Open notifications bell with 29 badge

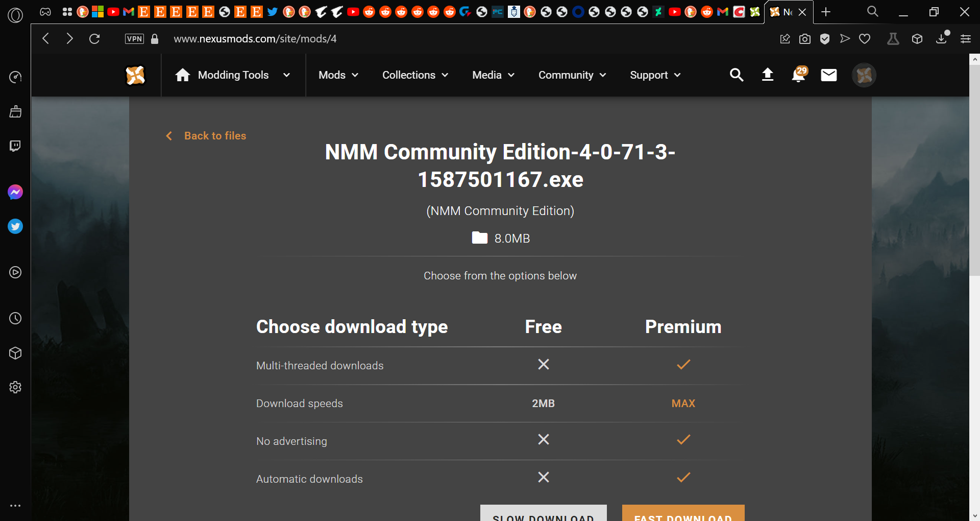pyautogui.click(x=799, y=75)
